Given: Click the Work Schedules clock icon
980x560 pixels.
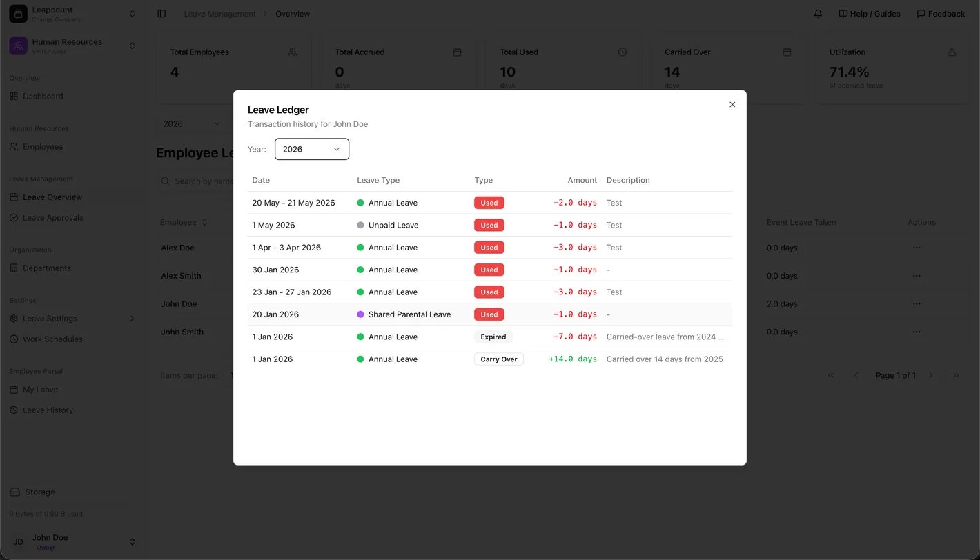Looking at the screenshot, I should pos(14,339).
